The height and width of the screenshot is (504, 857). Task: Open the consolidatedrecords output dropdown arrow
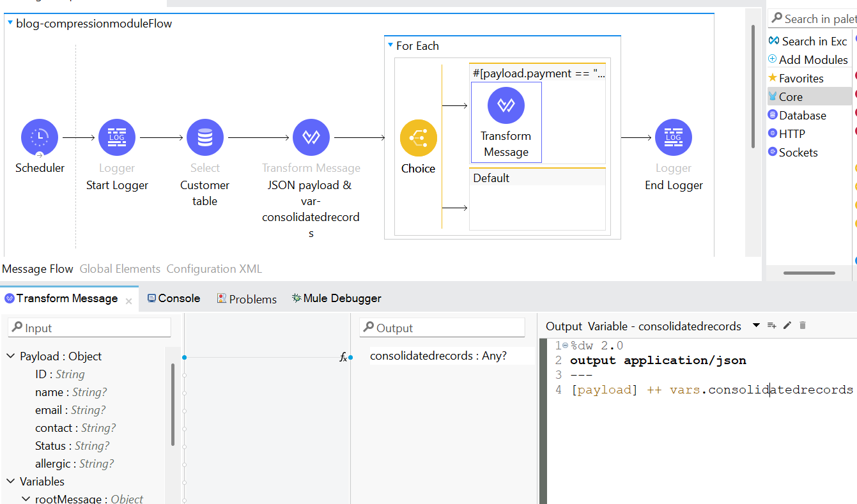(755, 325)
